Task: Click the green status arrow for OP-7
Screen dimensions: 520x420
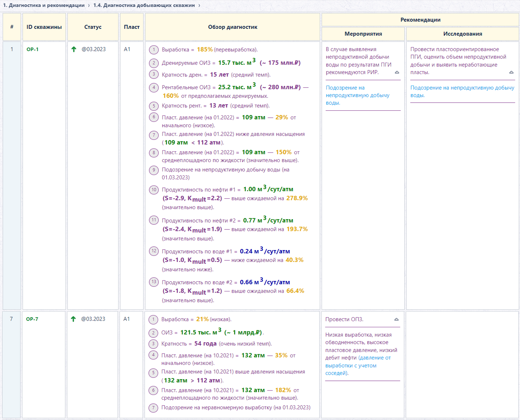Action: tap(73, 319)
